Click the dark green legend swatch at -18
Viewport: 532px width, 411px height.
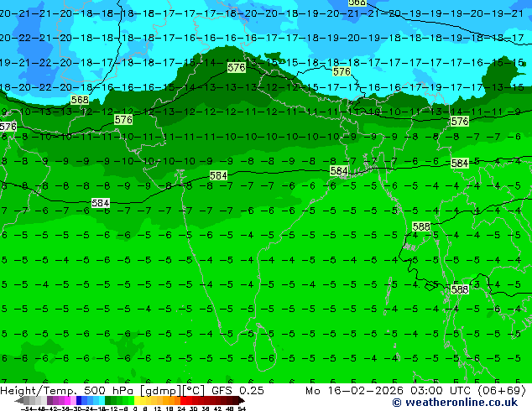107,401
